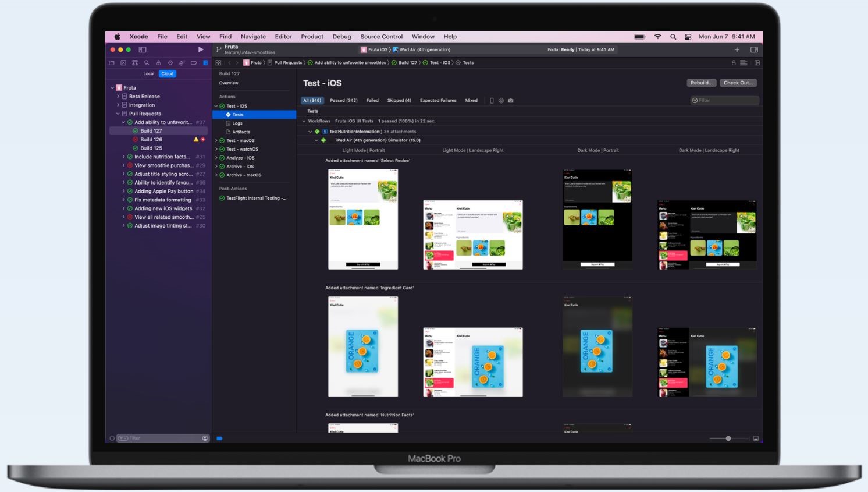The width and height of the screenshot is (868, 492).
Task: Collapse the Pull Requests group
Action: [x=118, y=114]
